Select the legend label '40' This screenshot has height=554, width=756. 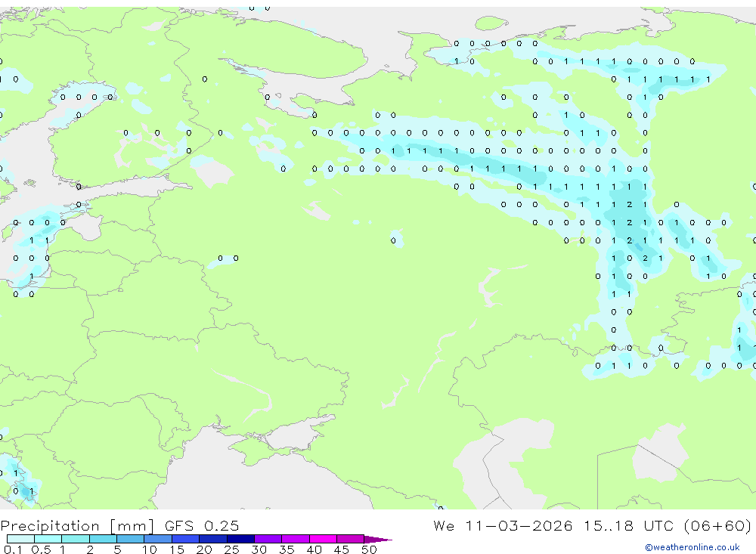pos(314,549)
